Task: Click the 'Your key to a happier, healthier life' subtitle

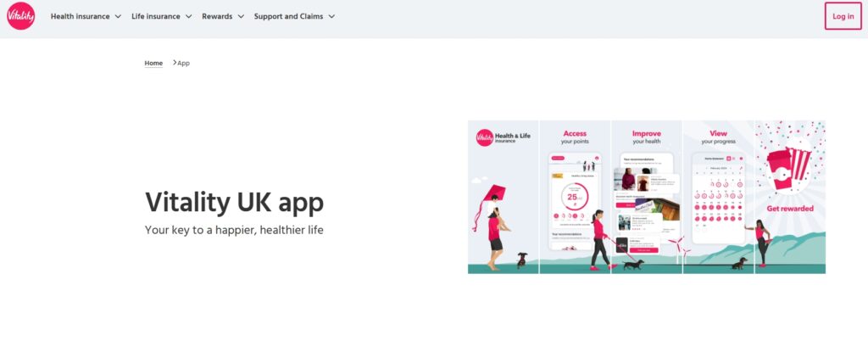Action: pyautogui.click(x=234, y=230)
